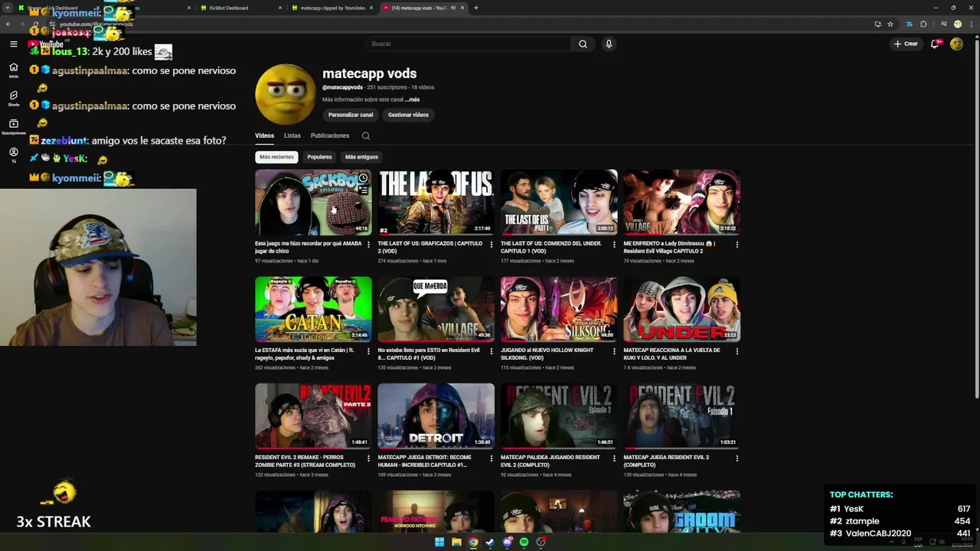Open MATECAP REACCIONA A LA VUELTA DE KUKI video title
This screenshot has width=980, height=551.
[x=671, y=354]
